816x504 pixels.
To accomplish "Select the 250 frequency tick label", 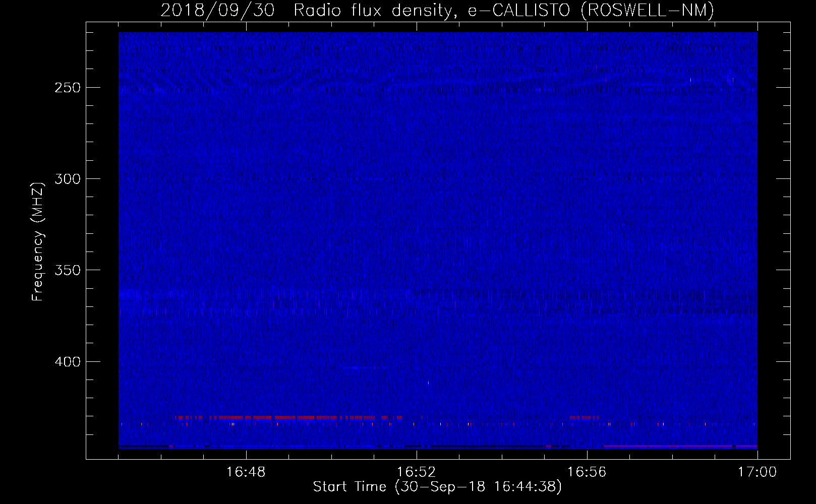I will pos(68,88).
